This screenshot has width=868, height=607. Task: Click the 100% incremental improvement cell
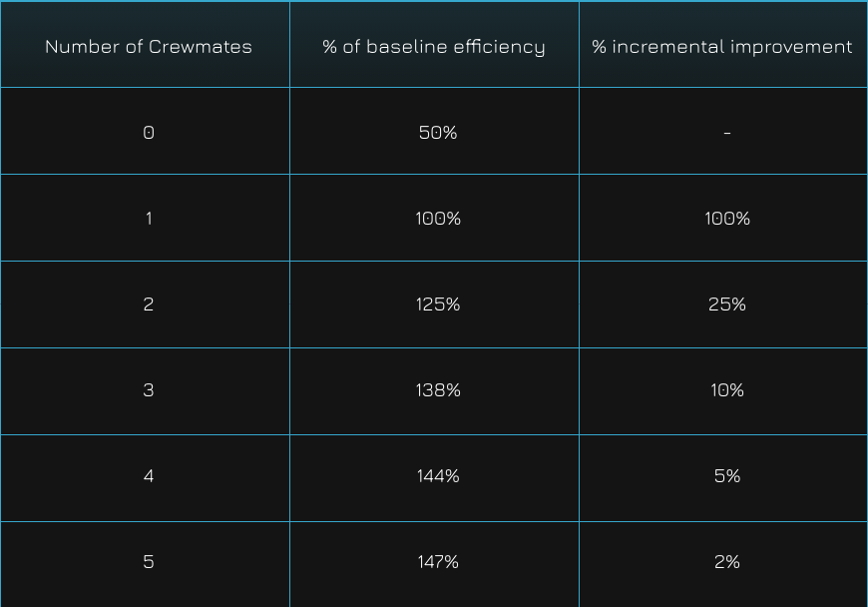[727, 218]
